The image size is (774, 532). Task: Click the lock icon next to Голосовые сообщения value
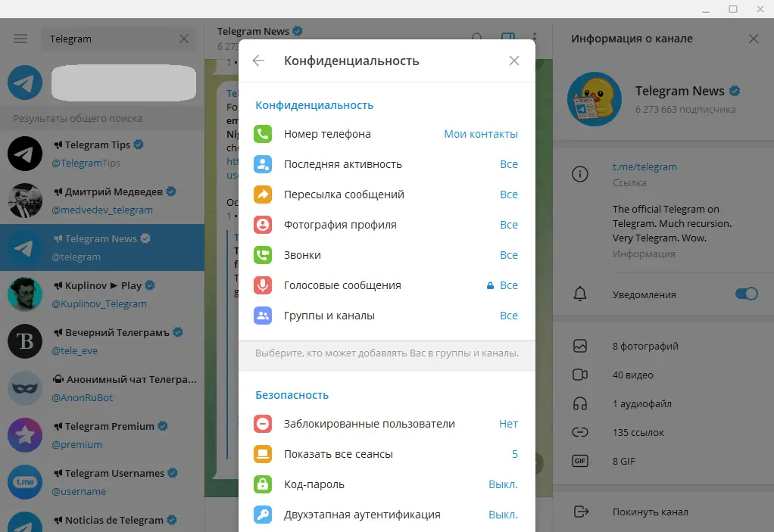tap(490, 285)
